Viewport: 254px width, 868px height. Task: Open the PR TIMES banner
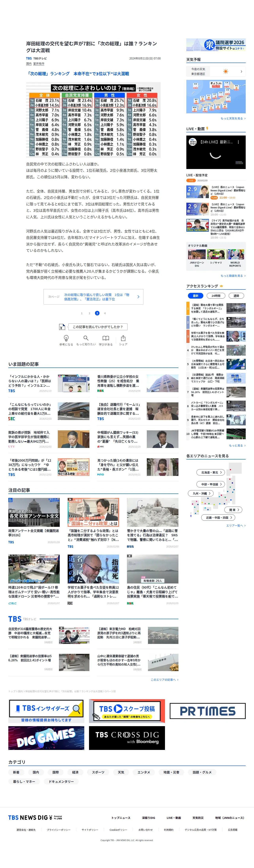pyautogui.click(x=208, y=711)
